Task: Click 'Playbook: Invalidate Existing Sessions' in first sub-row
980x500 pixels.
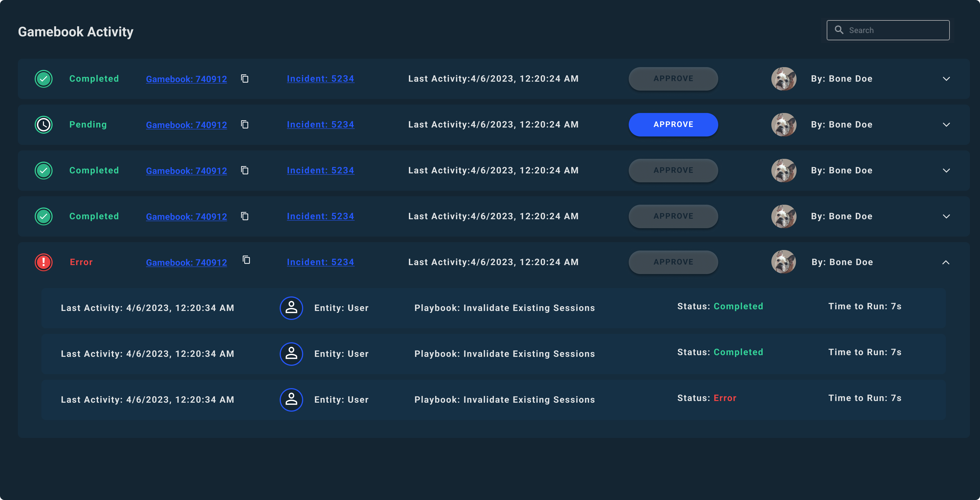Action: (x=505, y=308)
